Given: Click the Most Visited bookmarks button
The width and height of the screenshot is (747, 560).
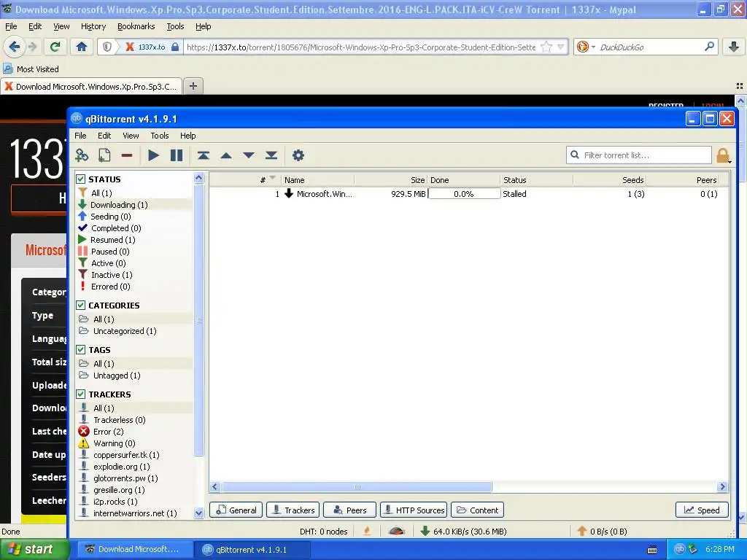Looking at the screenshot, I should click(31, 69).
